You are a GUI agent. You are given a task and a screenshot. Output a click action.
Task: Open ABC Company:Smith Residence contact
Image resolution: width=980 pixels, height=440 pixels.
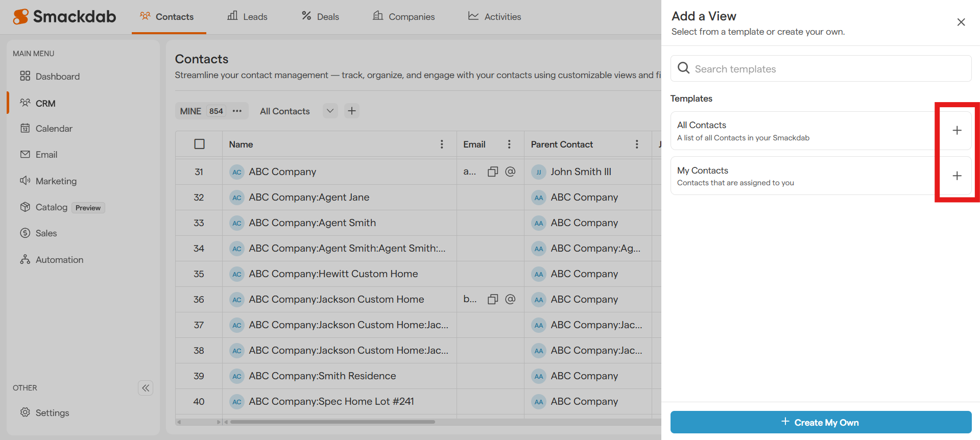click(322, 376)
